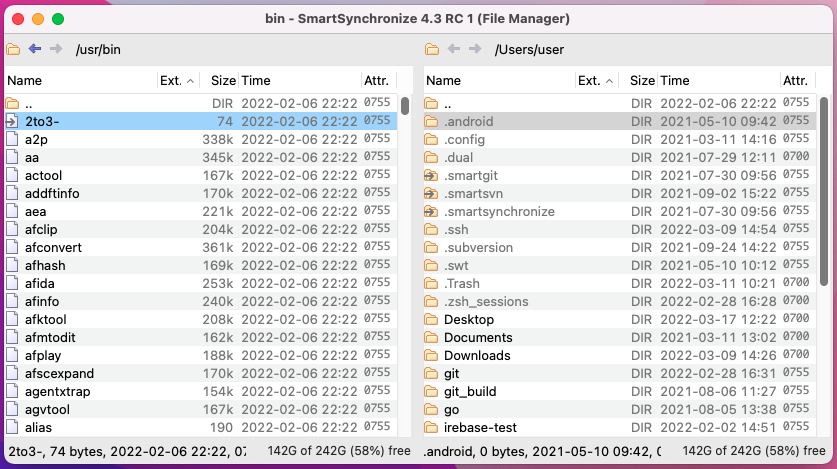Click the .smartsynchronize linked folder icon
Viewport: 837px width, 469px height.
[431, 212]
